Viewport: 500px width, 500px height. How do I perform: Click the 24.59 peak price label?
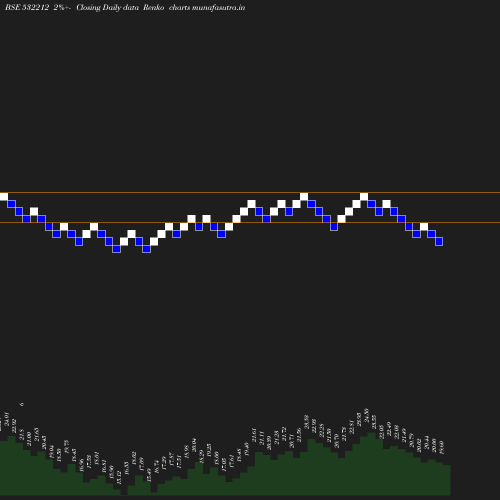pyautogui.click(x=366, y=415)
